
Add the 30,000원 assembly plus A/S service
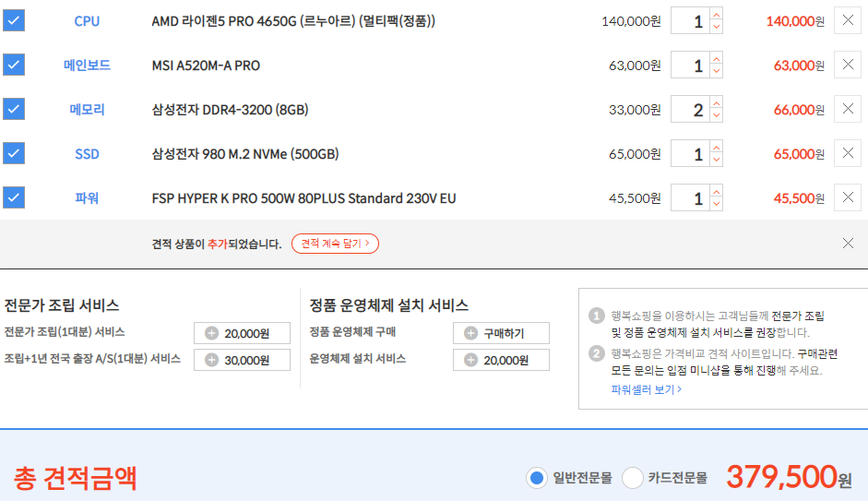point(242,360)
